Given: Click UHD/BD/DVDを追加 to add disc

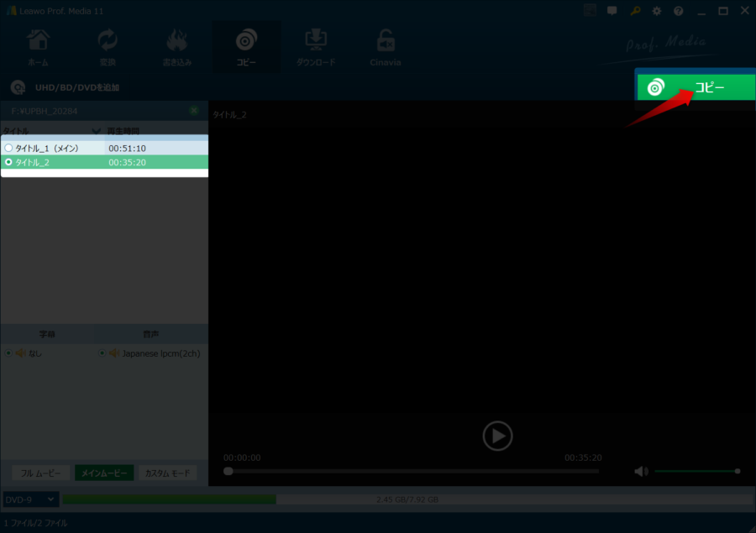Looking at the screenshot, I should coord(66,87).
